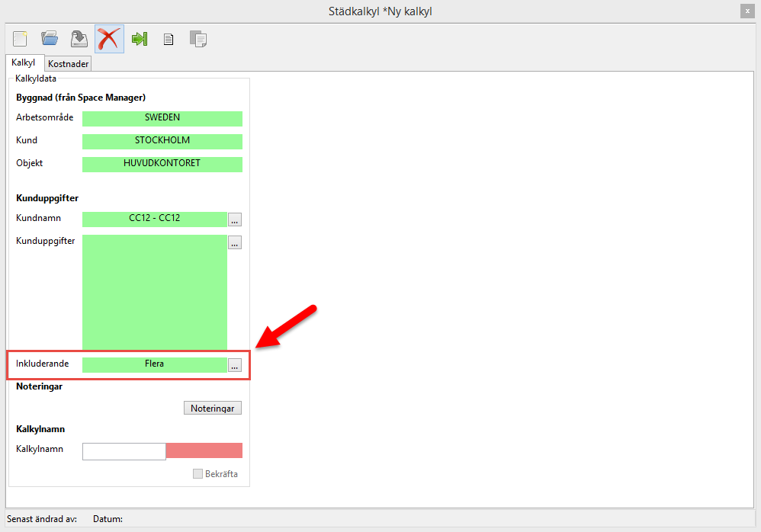The width and height of the screenshot is (761, 532).
Task: Open a saved calculation with folder icon
Action: tap(50, 38)
